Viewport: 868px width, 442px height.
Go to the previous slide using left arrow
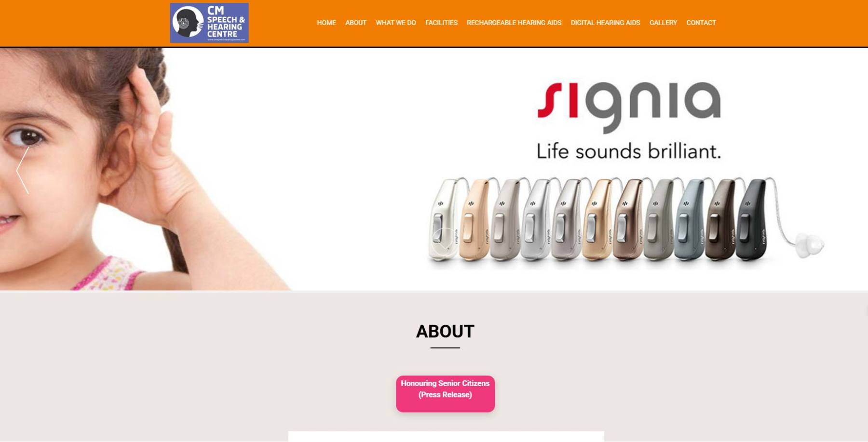coord(23,171)
